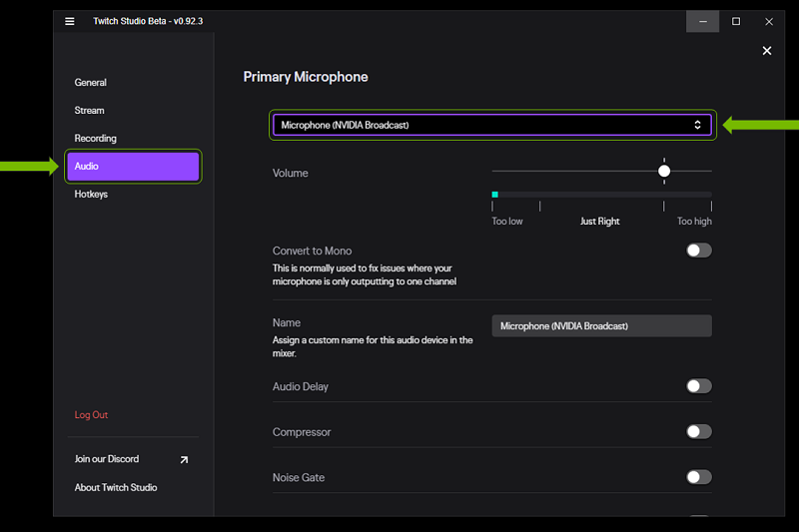
Task: Open About Twitch Studio
Action: (x=116, y=488)
